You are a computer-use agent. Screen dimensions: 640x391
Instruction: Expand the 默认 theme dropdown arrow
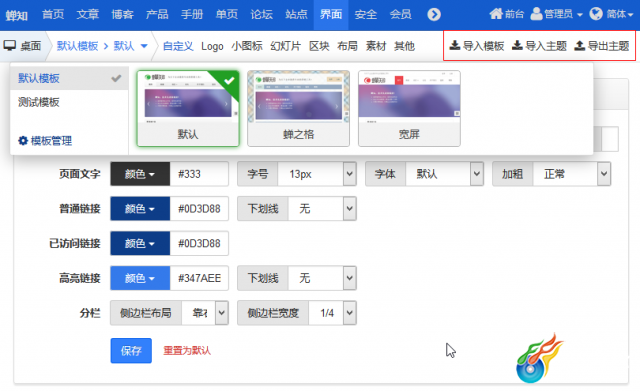pyautogui.click(x=144, y=46)
